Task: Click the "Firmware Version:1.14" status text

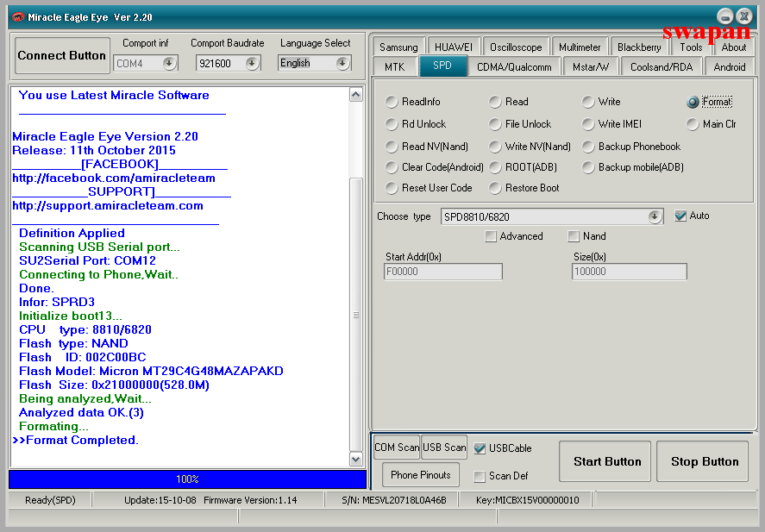Action: coord(250,500)
